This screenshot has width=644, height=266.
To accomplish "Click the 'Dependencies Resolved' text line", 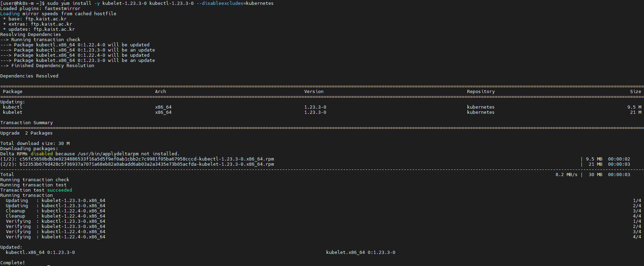I will pyautogui.click(x=29, y=76).
